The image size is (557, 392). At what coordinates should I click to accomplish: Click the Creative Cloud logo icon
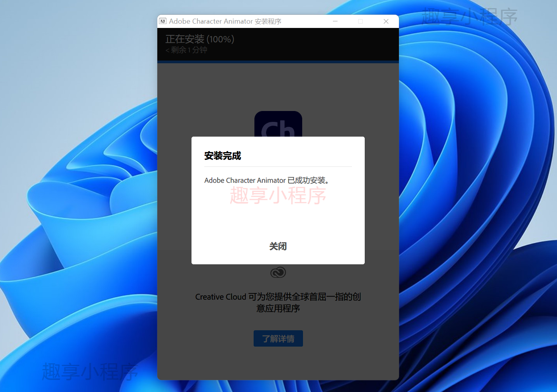pyautogui.click(x=278, y=272)
